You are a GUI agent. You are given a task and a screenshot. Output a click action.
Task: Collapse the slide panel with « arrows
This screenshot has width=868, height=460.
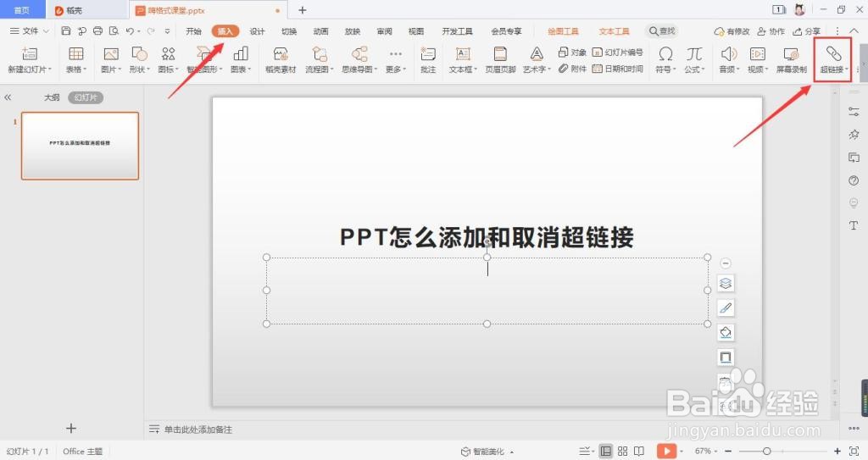point(8,97)
